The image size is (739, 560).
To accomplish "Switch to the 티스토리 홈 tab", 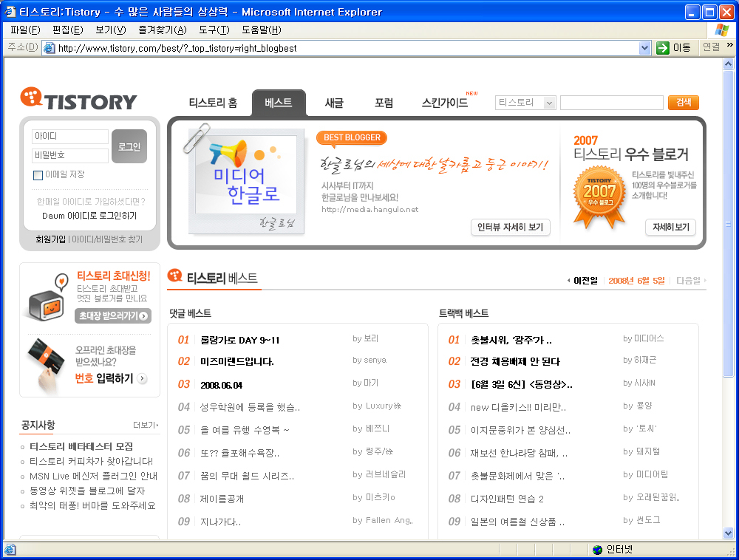I will tap(213, 103).
